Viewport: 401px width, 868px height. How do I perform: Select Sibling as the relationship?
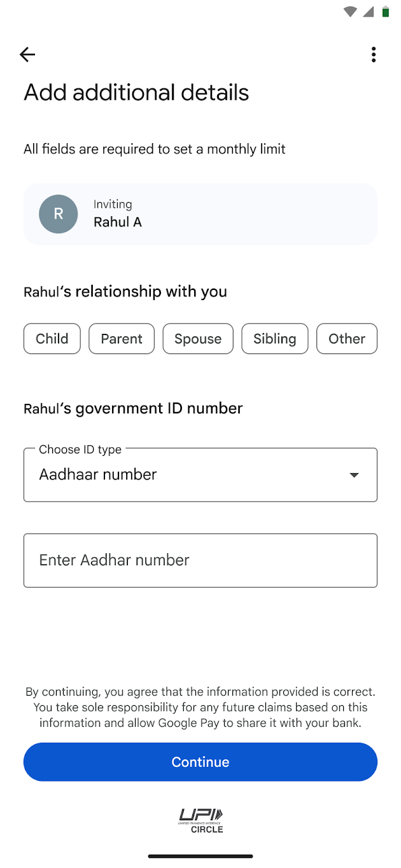pyautogui.click(x=274, y=338)
